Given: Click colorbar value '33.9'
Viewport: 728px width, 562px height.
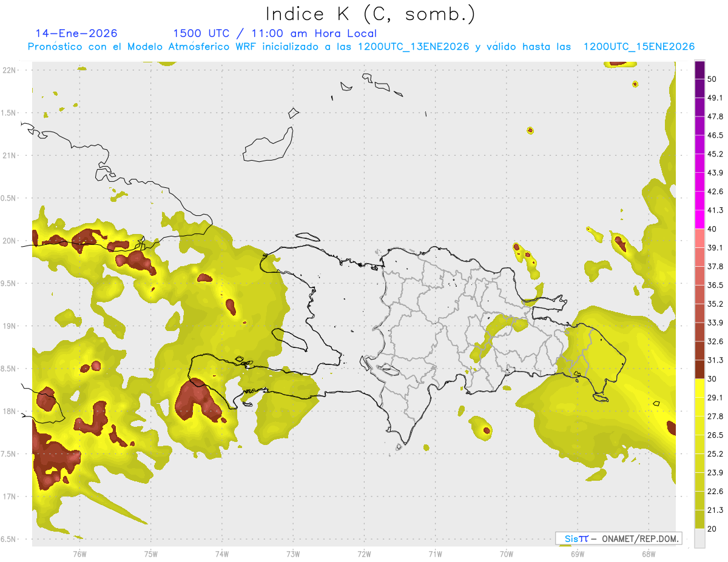Looking at the screenshot, I should coord(715,323).
